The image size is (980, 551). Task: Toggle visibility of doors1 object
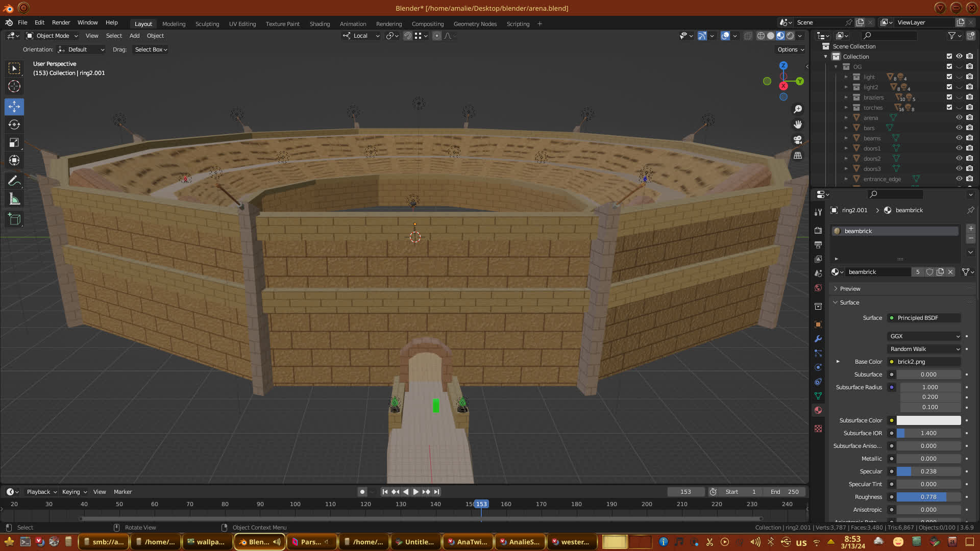(x=959, y=148)
